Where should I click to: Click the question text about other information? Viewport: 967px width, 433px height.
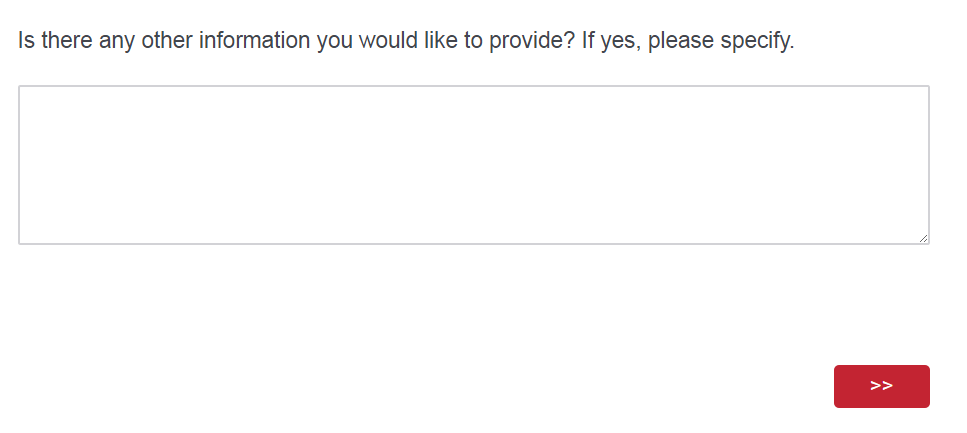(405, 42)
